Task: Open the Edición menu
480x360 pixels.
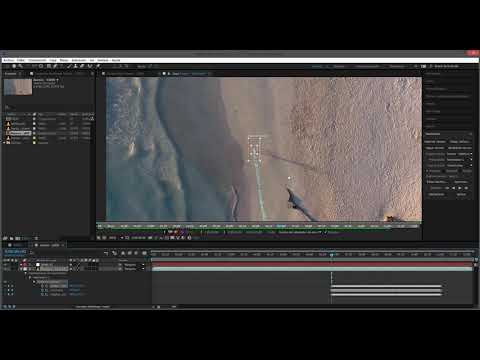Action: (x=21, y=60)
